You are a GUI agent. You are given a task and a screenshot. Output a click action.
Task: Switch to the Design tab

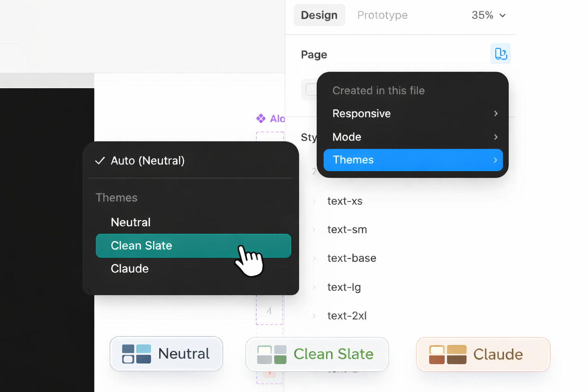click(319, 15)
